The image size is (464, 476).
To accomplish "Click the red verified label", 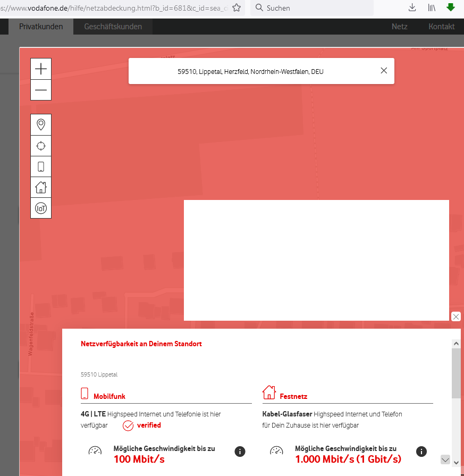I will pyautogui.click(x=149, y=425).
